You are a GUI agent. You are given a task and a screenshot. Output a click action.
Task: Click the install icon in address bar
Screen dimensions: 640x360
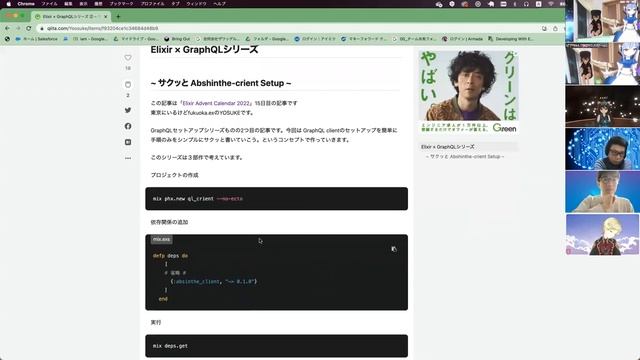544,29
